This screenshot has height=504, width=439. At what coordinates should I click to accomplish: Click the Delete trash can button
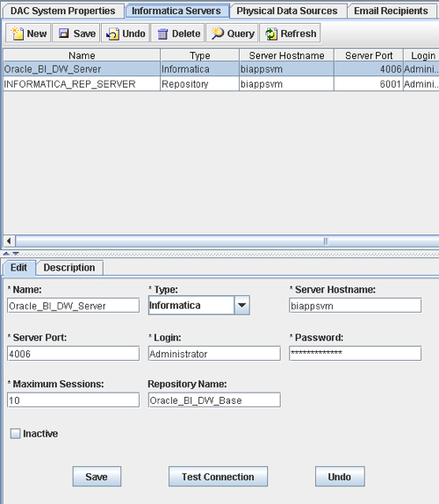tap(177, 33)
